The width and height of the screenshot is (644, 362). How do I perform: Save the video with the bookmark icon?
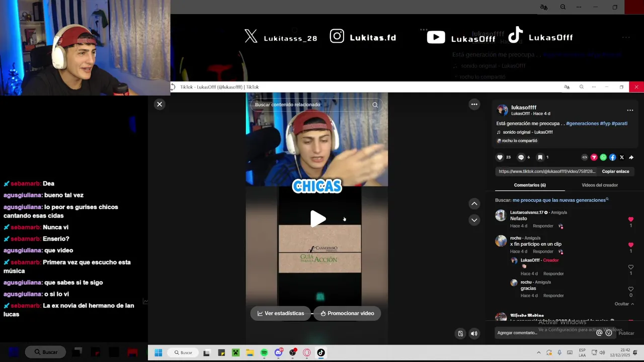(x=540, y=157)
